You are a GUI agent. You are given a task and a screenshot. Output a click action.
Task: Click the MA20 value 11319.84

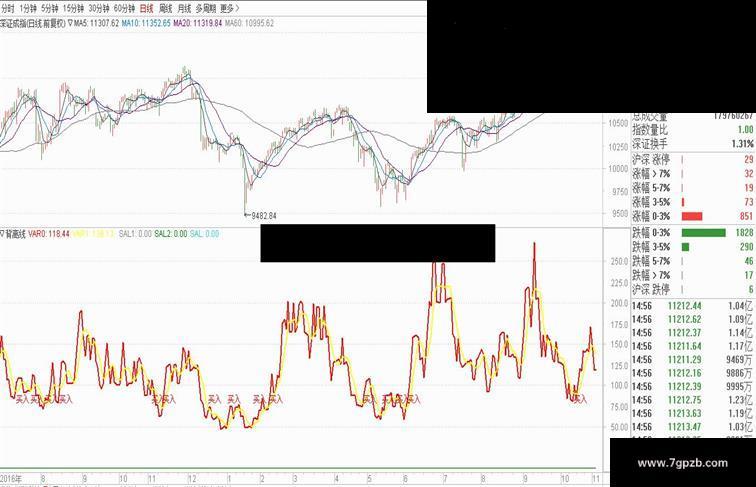click(198, 23)
